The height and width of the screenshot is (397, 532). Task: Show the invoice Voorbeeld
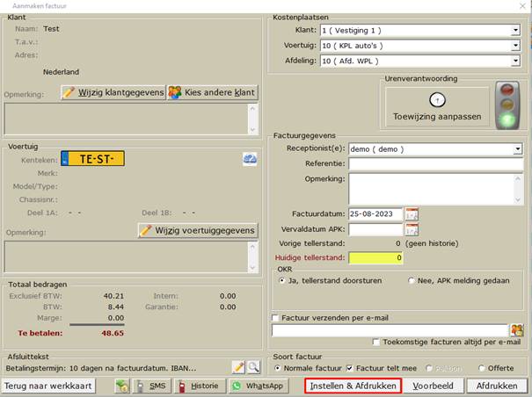click(433, 386)
